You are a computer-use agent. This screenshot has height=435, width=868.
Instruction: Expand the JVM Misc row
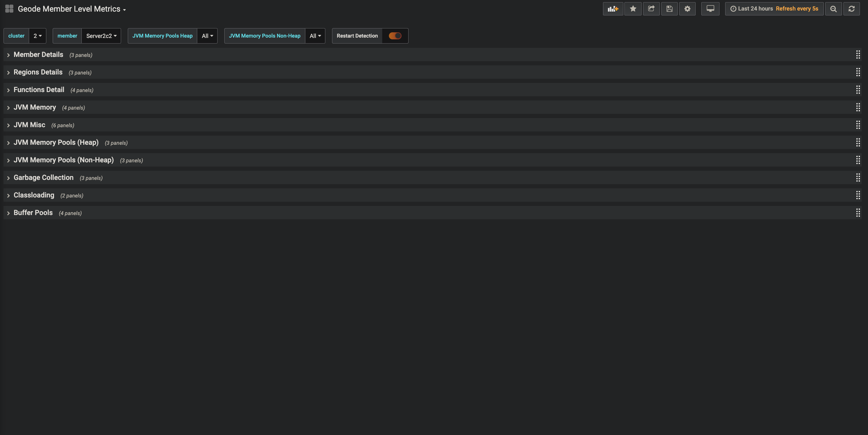coord(29,125)
